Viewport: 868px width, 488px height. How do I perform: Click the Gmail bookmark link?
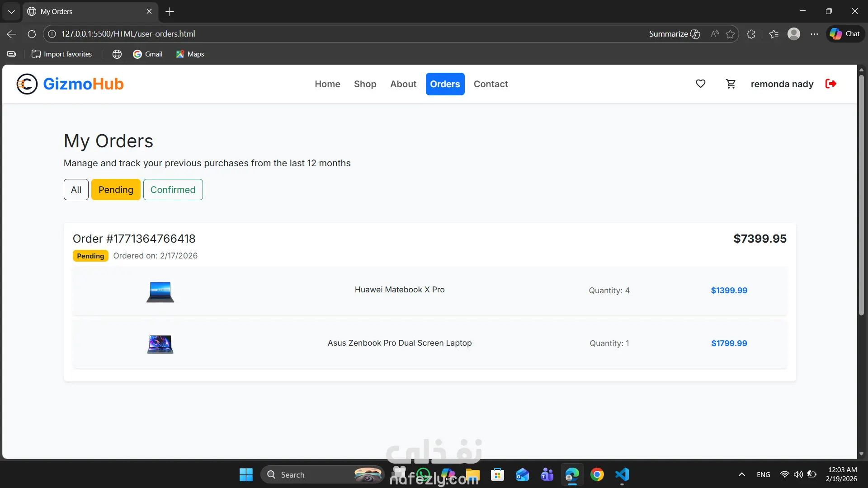[148, 54]
